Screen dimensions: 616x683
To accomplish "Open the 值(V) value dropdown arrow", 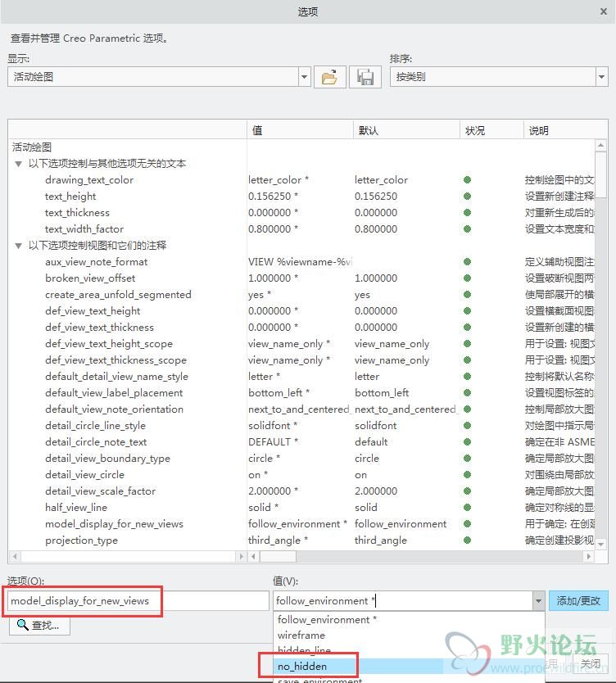I will pos(538,600).
